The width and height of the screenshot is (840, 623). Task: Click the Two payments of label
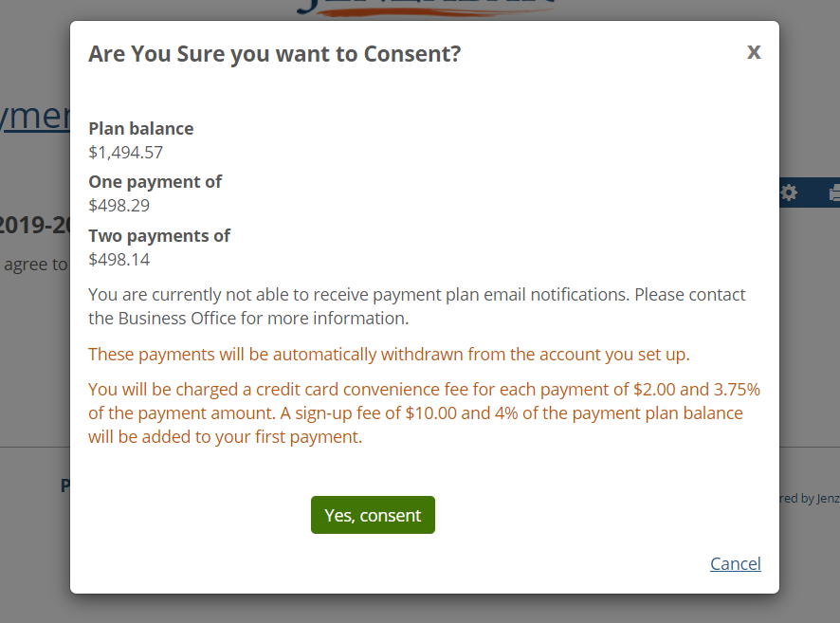coord(159,235)
